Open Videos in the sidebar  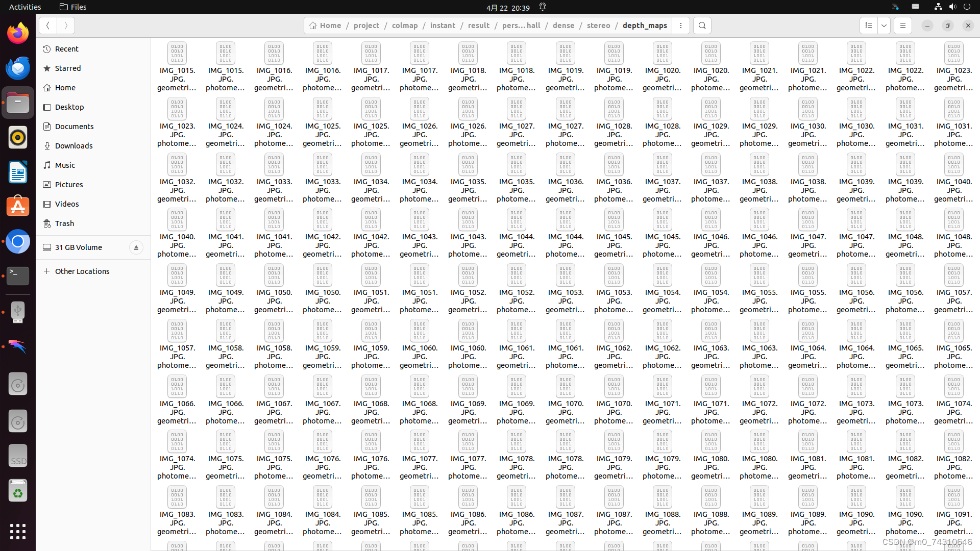pos(93,204)
